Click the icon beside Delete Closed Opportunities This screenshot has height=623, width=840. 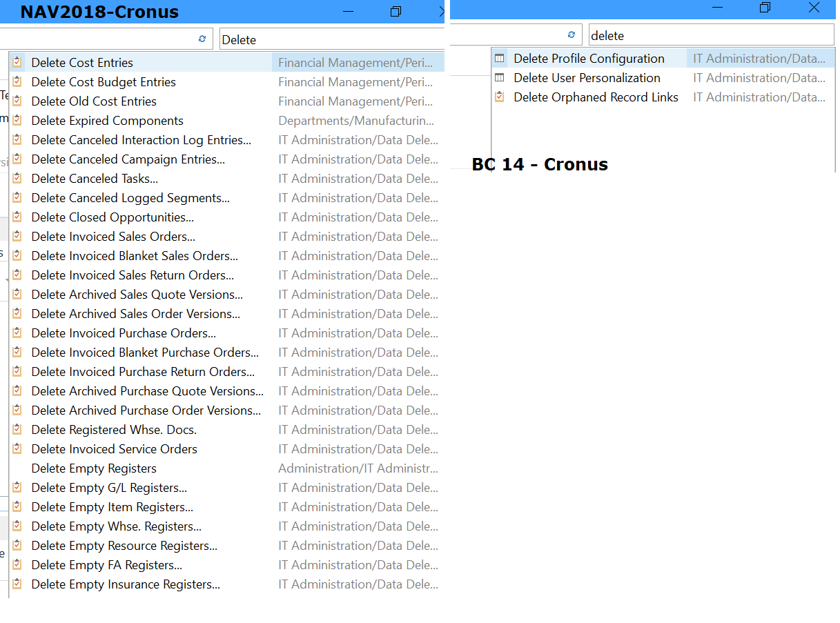(17, 217)
